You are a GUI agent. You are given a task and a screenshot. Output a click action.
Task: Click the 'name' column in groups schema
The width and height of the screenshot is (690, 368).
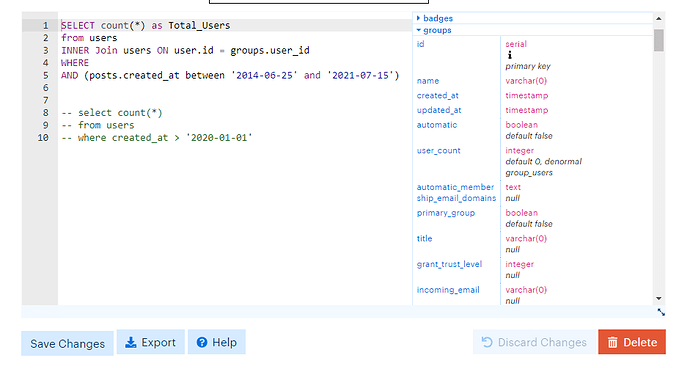click(x=428, y=81)
